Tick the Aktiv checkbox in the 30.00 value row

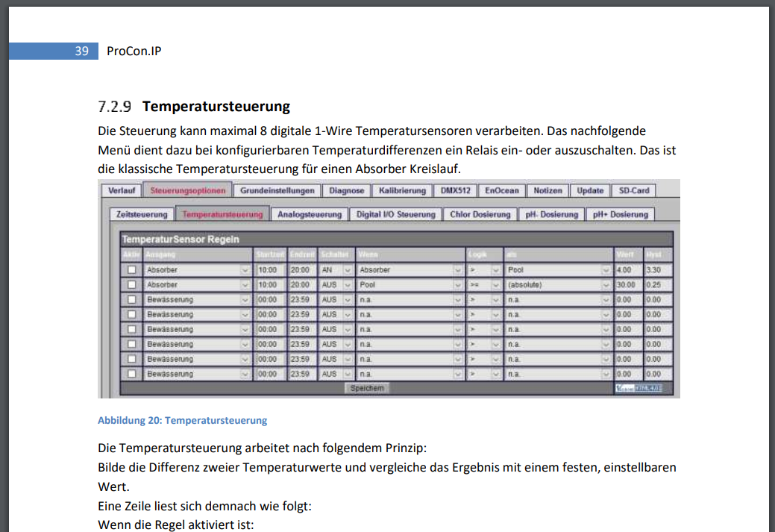click(131, 285)
